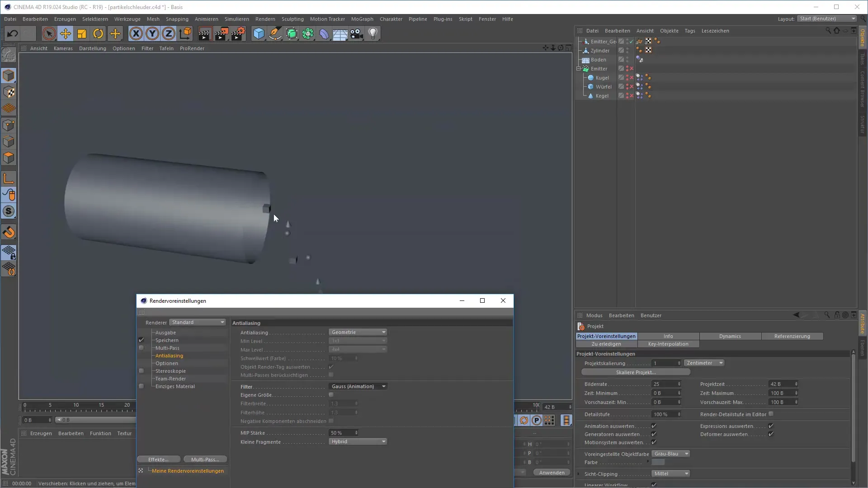
Task: Select the Move tool
Action: (x=66, y=33)
